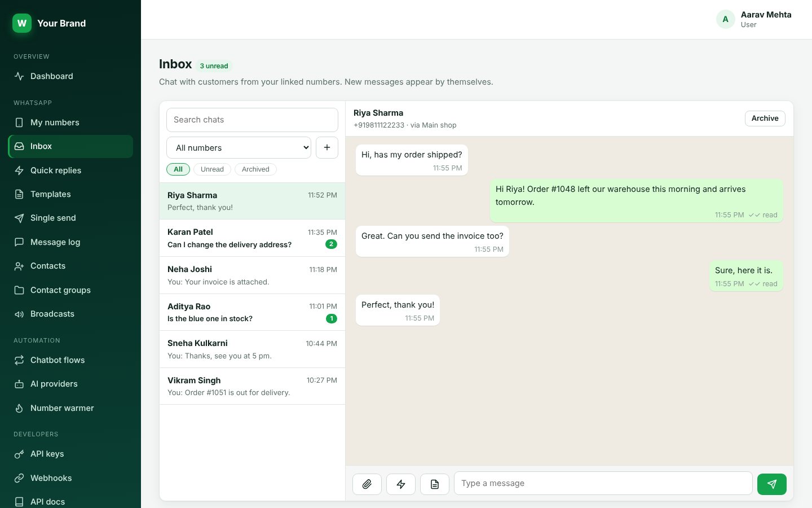Click the Type a message field

tap(603, 483)
